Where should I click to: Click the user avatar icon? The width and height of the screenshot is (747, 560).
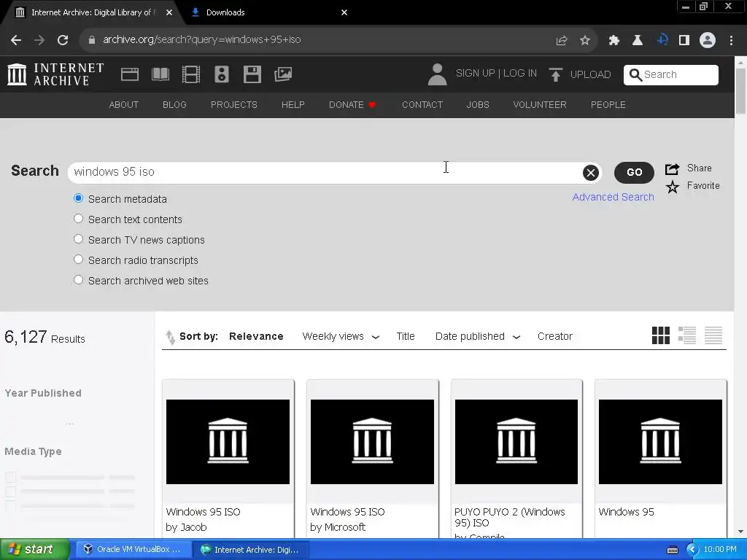(x=438, y=74)
